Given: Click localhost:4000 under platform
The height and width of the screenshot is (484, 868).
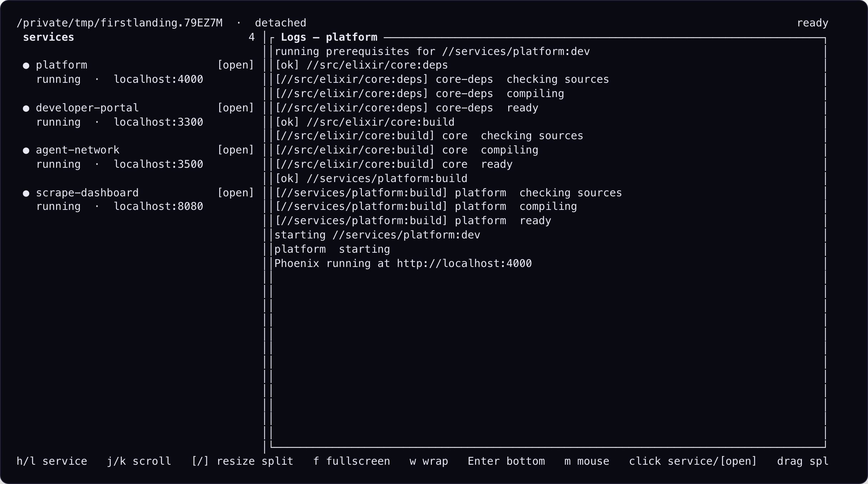Looking at the screenshot, I should coord(158,79).
